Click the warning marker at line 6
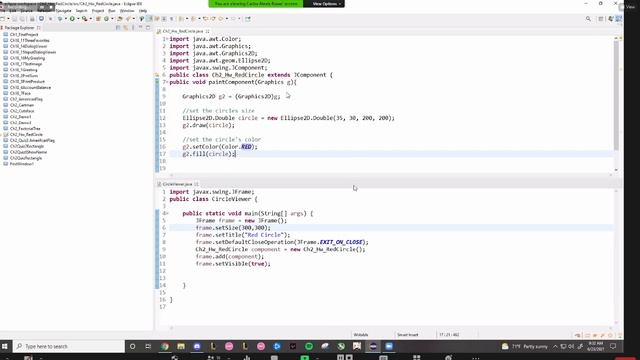 coord(157,75)
